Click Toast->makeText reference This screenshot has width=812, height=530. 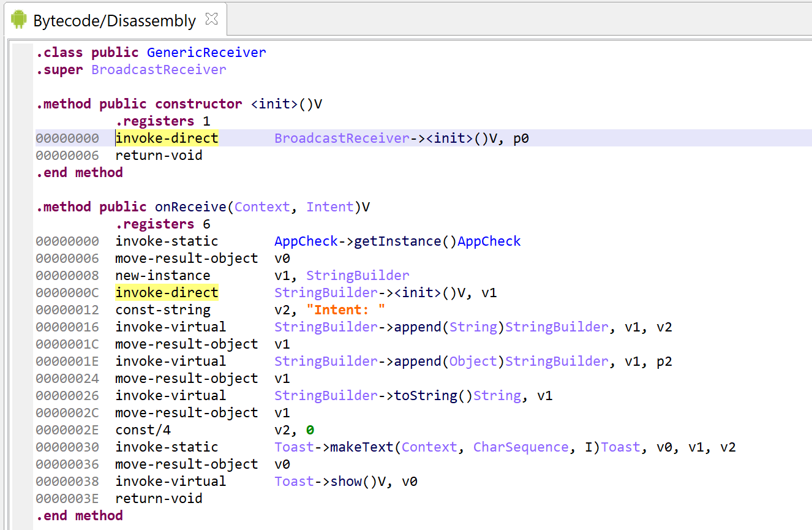457,447
